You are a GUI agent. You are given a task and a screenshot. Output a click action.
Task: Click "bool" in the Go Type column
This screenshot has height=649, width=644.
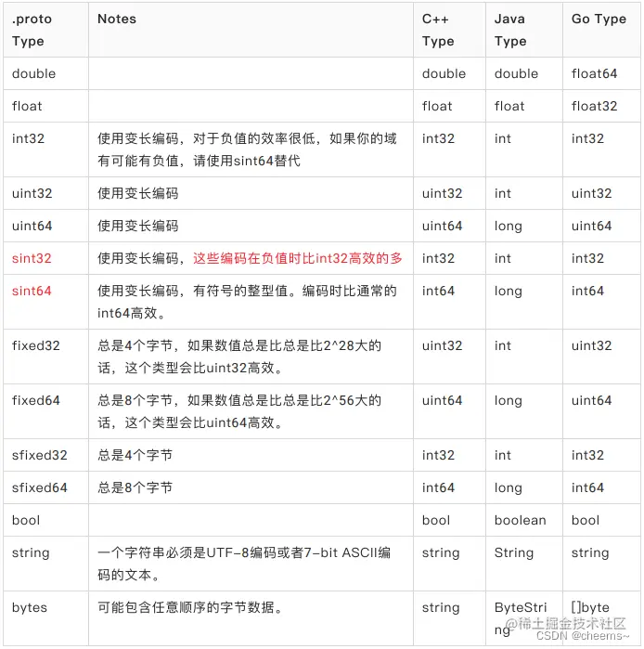click(586, 520)
